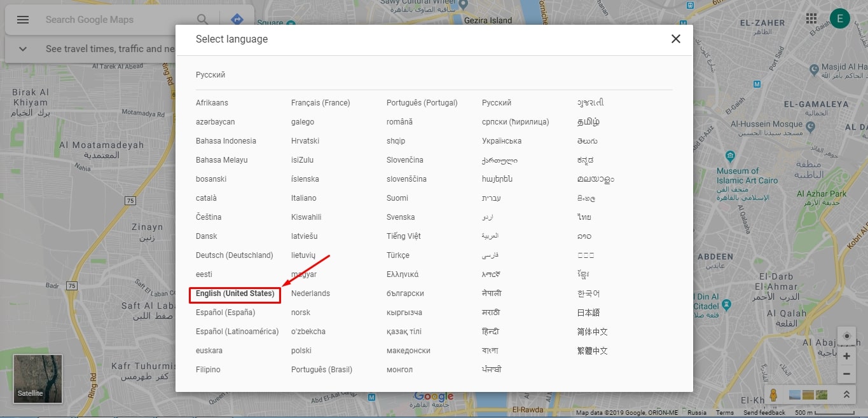The width and height of the screenshot is (868, 418).
Task: Open the account avatar labeled E
Action: coord(840,18)
